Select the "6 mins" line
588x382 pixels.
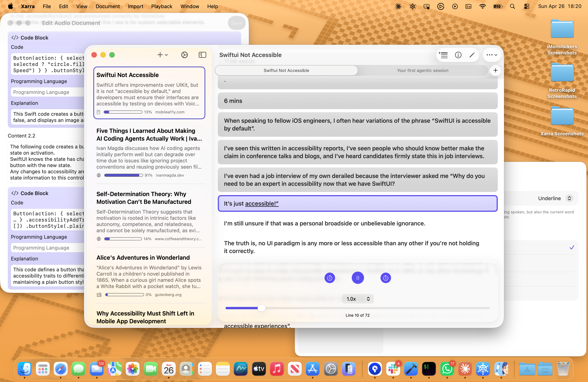(358, 101)
